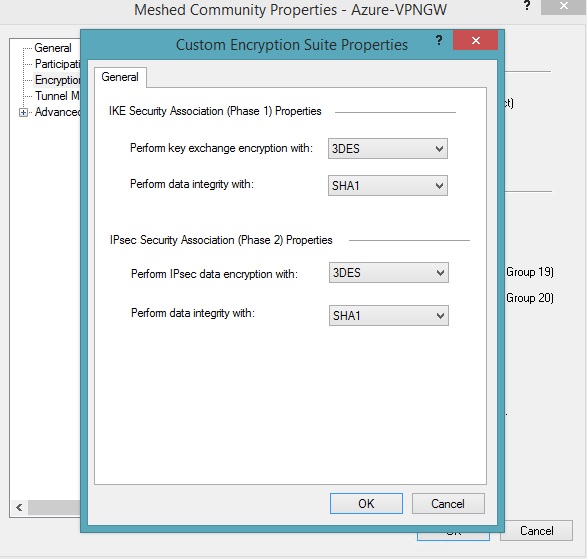Open the Phase 1 data integrity dropdown
Image resolution: width=587 pixels, height=559 pixels.
coord(387,185)
